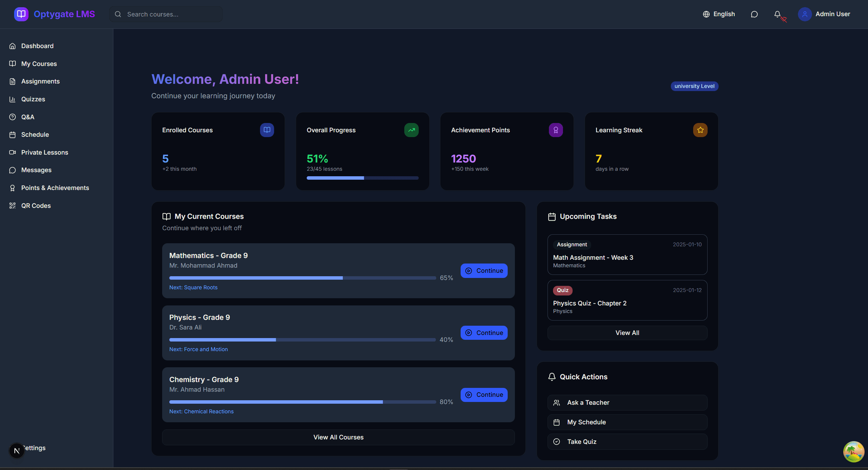Open Assignments in the sidebar
This screenshot has width=868, height=470.
point(56,81)
